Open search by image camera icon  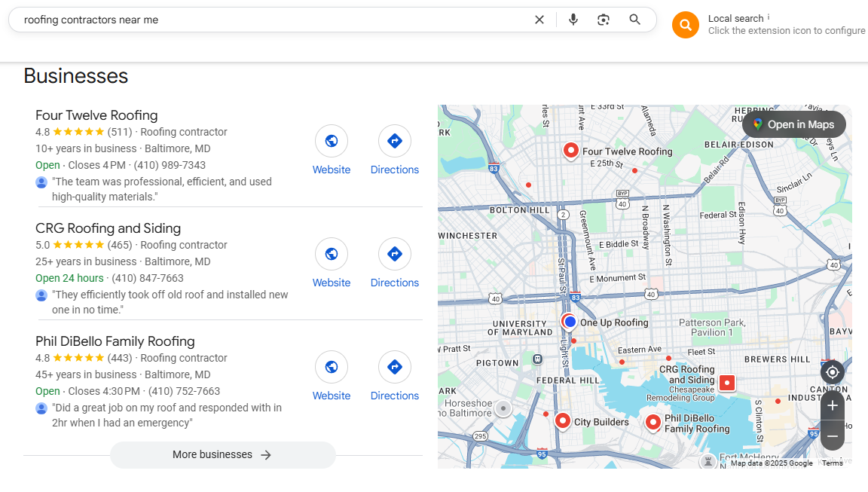(604, 20)
